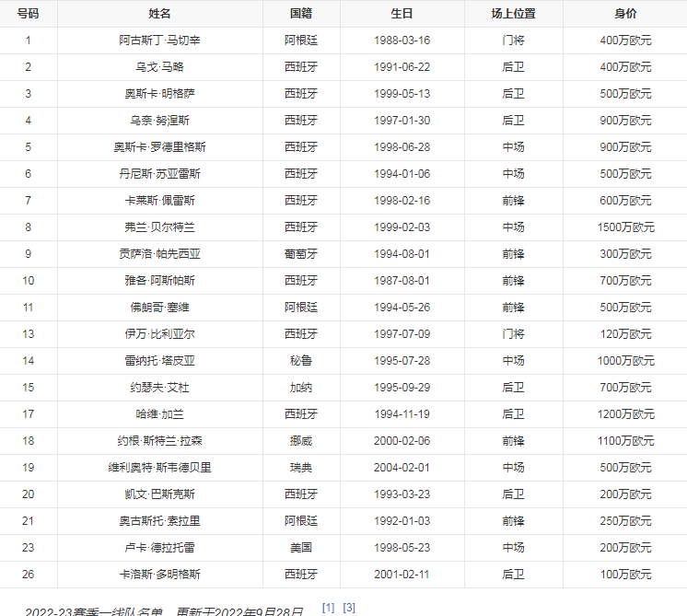
Task: Click player name 卢卡·德拉托雷
Action: click(159, 548)
